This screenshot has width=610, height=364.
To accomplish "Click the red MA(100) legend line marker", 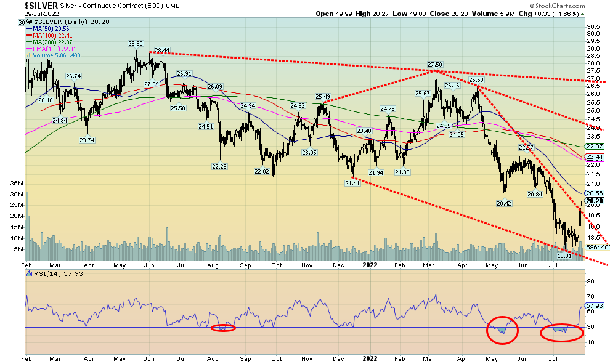I will pos(28,36).
